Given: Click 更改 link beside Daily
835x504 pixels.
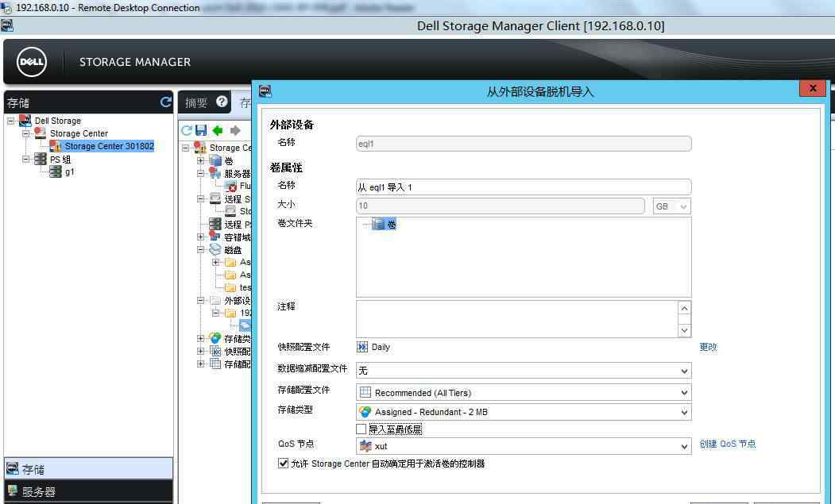Looking at the screenshot, I should 708,347.
